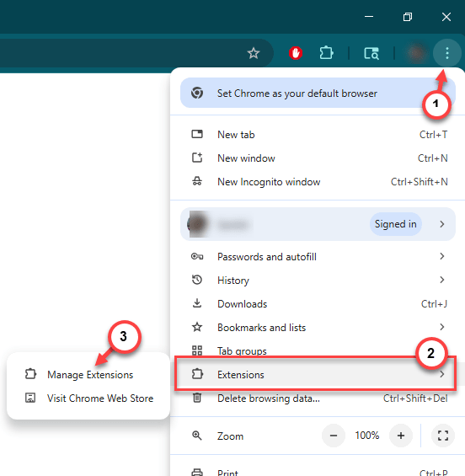Screen dimensions: 465x476
Task: Restore down the Chrome window
Action: 408,17
